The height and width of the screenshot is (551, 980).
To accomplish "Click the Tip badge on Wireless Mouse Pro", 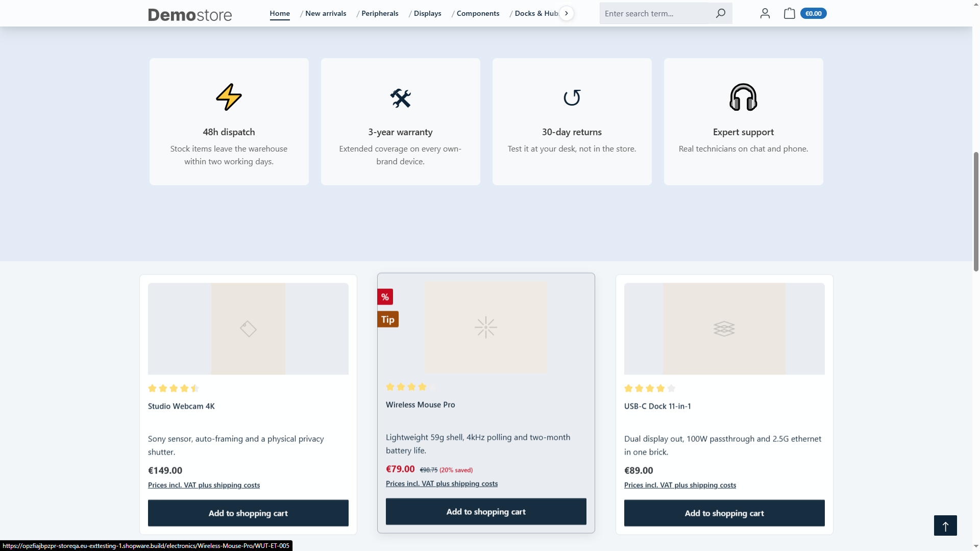I will [x=388, y=319].
